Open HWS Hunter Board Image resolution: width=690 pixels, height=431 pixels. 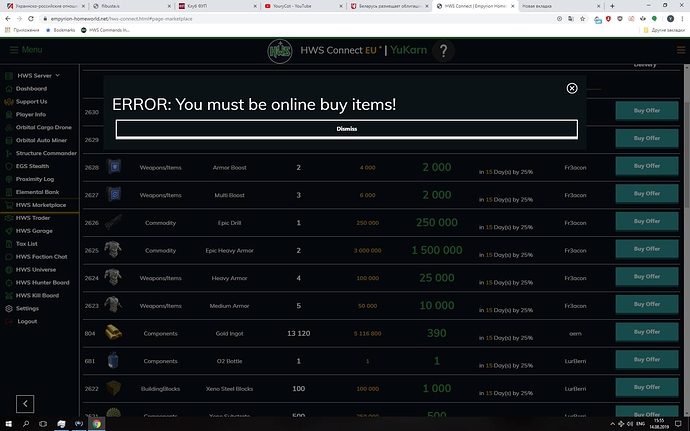pos(43,283)
